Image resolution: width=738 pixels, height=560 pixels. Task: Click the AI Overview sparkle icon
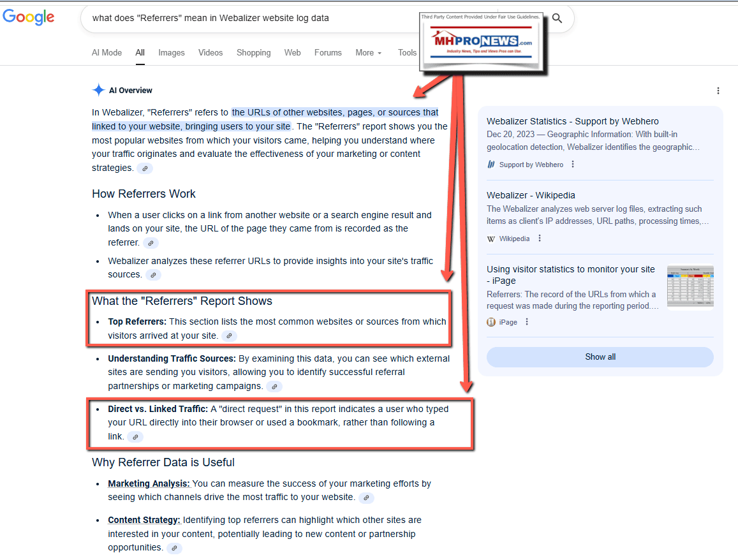point(98,90)
